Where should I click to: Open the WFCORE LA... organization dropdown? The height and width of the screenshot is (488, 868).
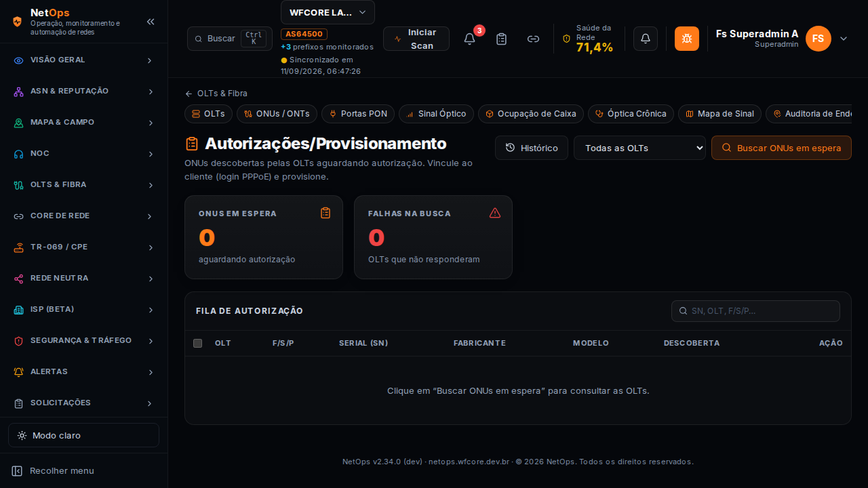tap(328, 12)
